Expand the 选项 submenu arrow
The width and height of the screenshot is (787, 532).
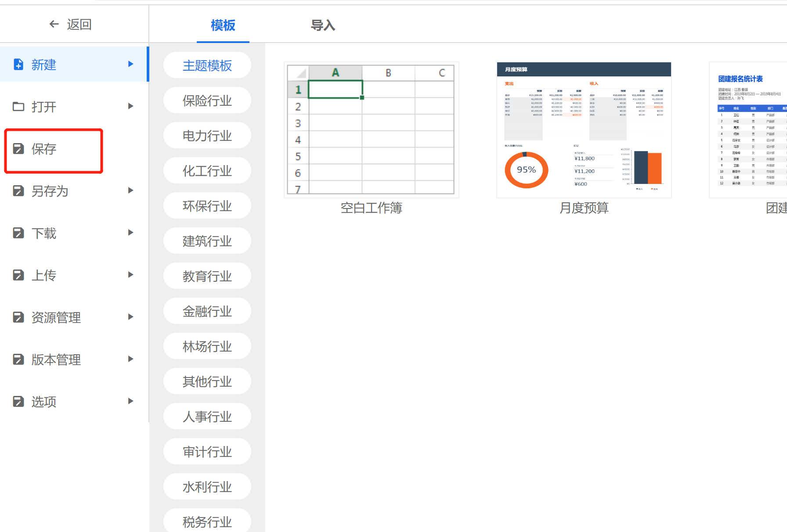(x=130, y=401)
